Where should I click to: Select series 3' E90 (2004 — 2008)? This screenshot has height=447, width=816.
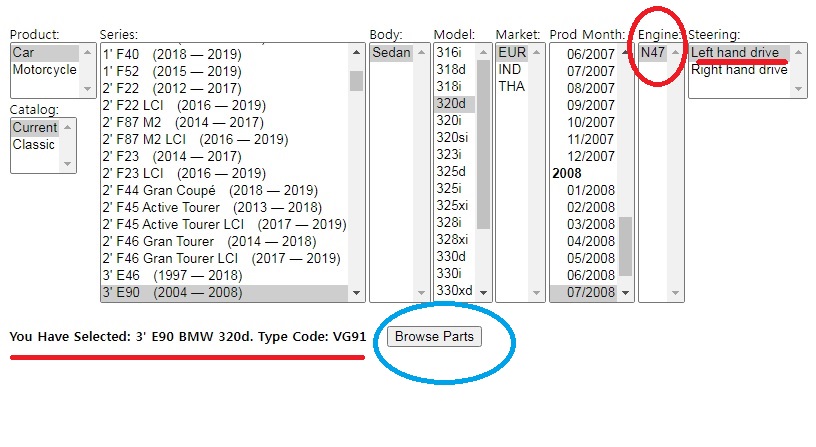[x=225, y=292]
